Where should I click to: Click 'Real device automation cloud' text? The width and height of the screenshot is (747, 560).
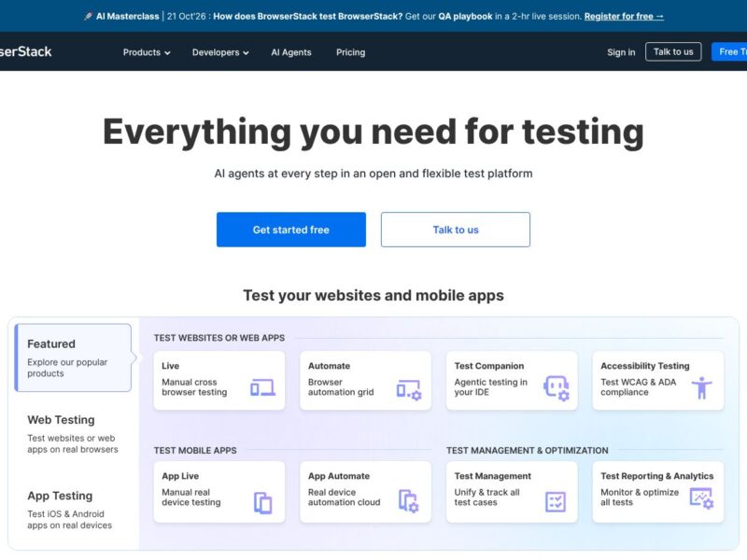click(x=344, y=497)
